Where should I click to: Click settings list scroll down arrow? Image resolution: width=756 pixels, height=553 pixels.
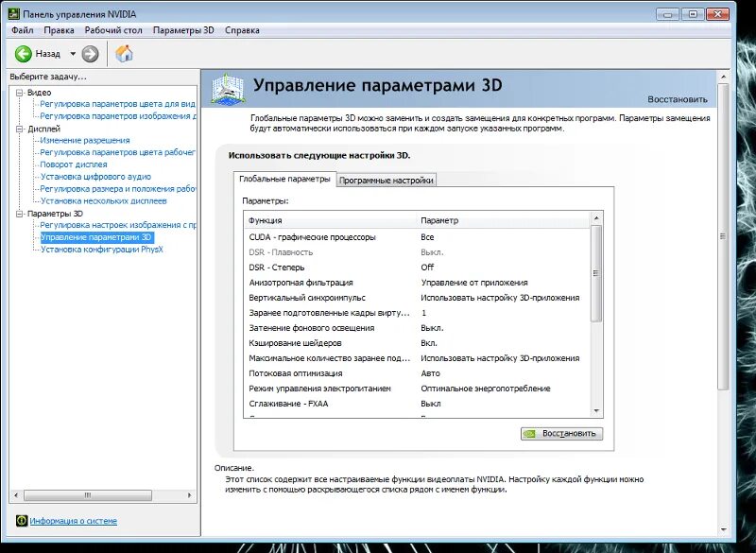[x=596, y=411]
